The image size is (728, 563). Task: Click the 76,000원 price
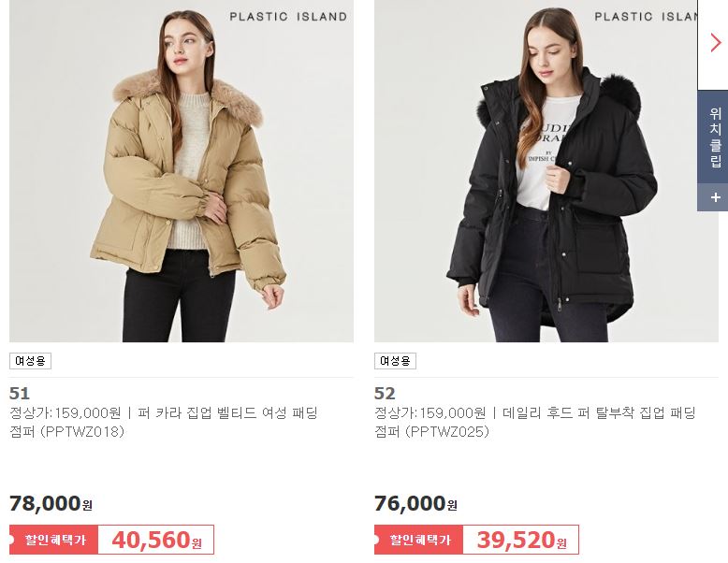416,503
